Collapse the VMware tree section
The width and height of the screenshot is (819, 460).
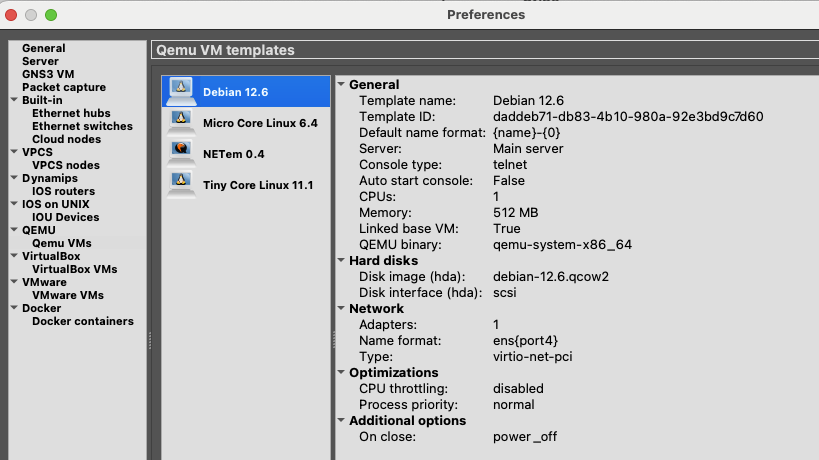click(x=14, y=282)
